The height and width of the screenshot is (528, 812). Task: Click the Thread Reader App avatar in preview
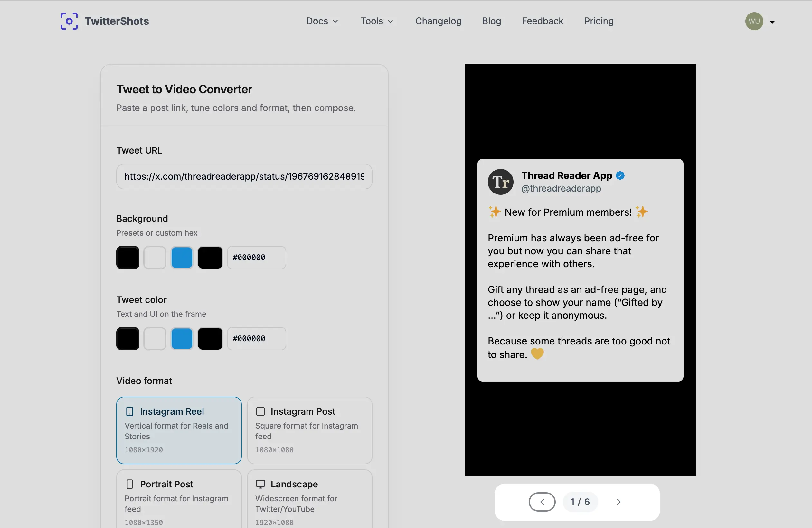501,182
